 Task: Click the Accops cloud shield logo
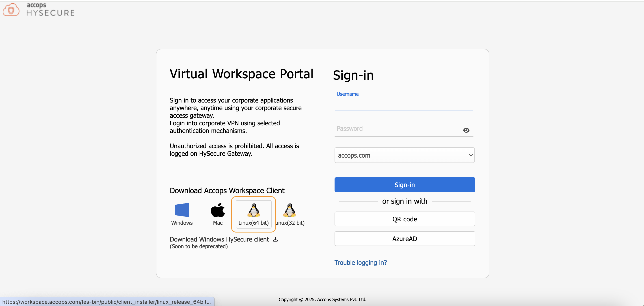click(x=11, y=10)
